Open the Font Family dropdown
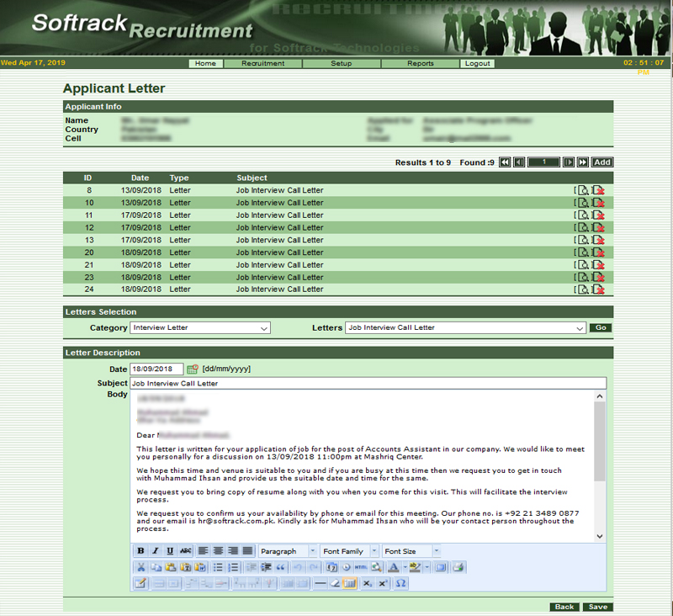673x616 pixels. [x=348, y=551]
